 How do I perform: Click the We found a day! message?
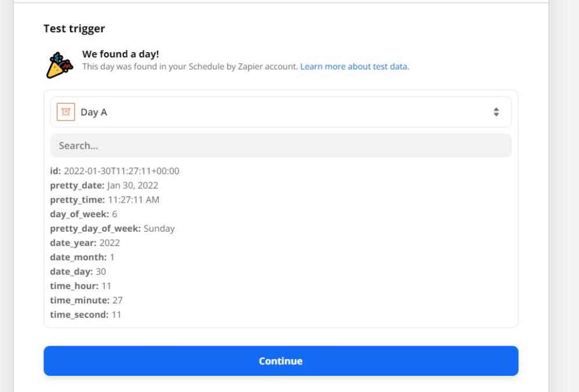pos(121,54)
